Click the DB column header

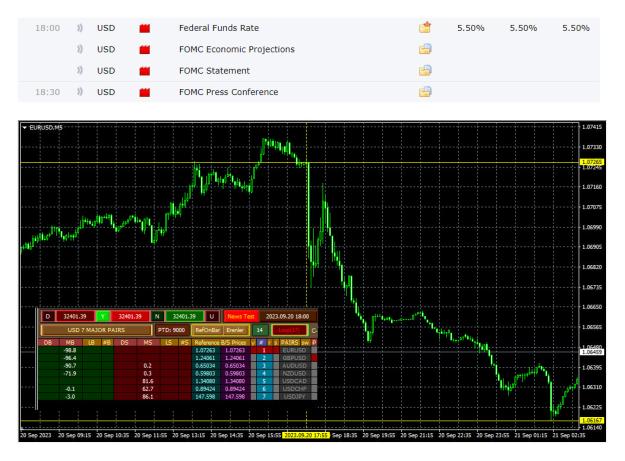pyautogui.click(x=48, y=343)
